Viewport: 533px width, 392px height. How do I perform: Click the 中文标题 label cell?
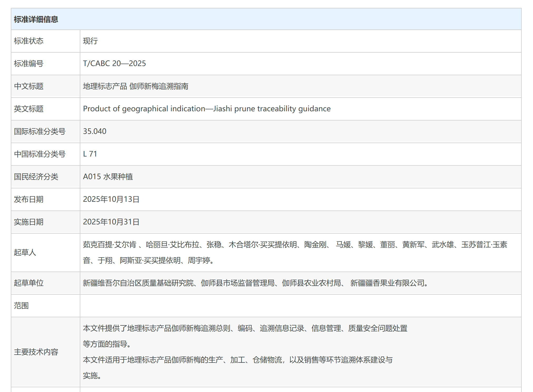point(29,86)
